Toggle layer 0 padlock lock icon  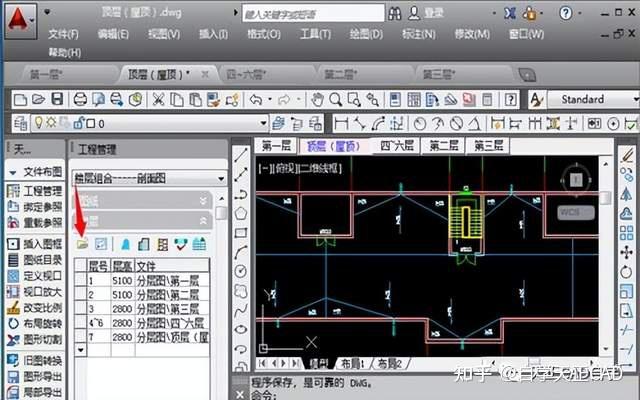79,122
